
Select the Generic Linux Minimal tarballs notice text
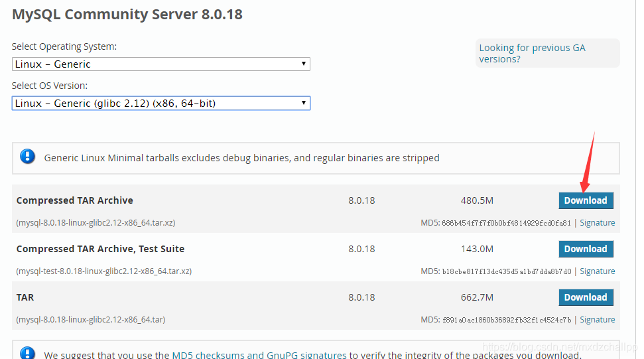pos(242,158)
